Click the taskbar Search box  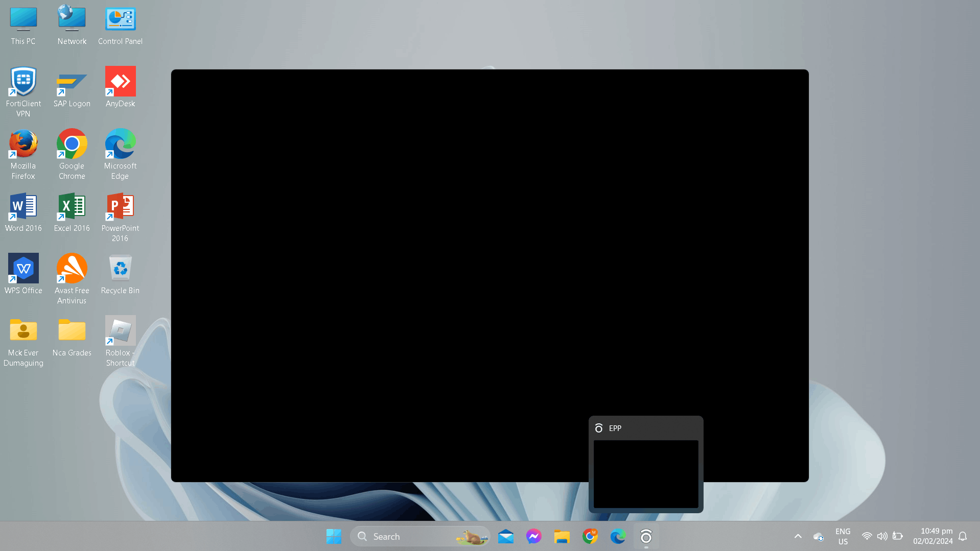[x=420, y=536]
